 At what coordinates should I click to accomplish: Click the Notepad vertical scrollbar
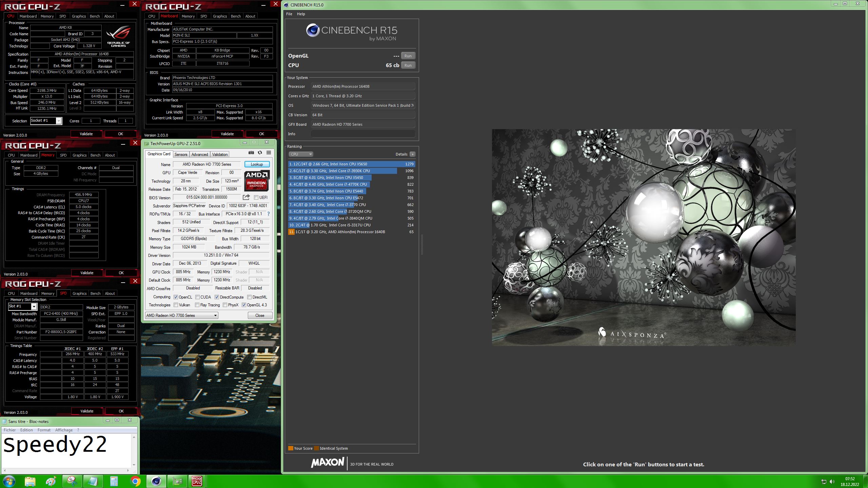[x=134, y=451]
